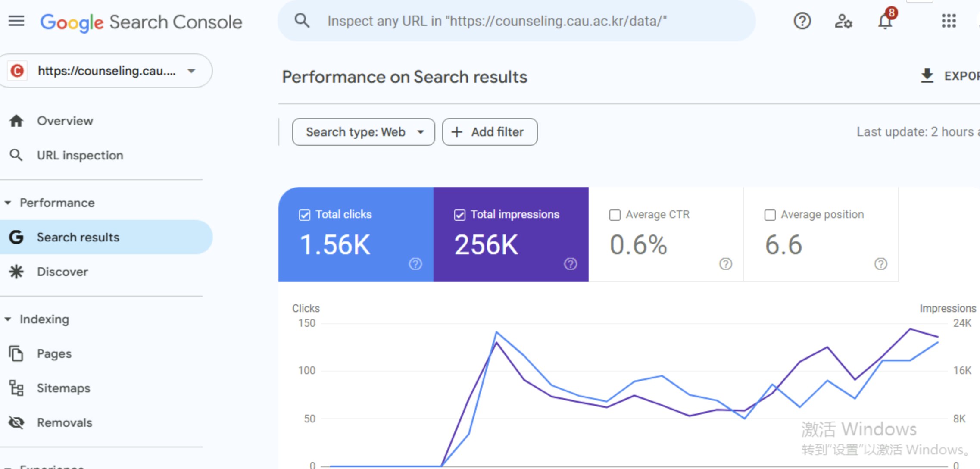Click help icon on Average position card
This screenshot has height=469, width=980.
click(x=880, y=264)
